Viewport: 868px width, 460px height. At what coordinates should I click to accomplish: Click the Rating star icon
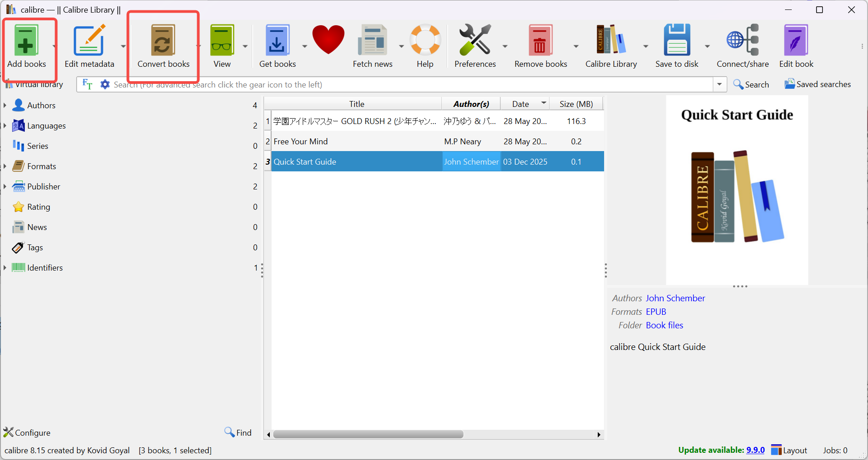[18, 207]
